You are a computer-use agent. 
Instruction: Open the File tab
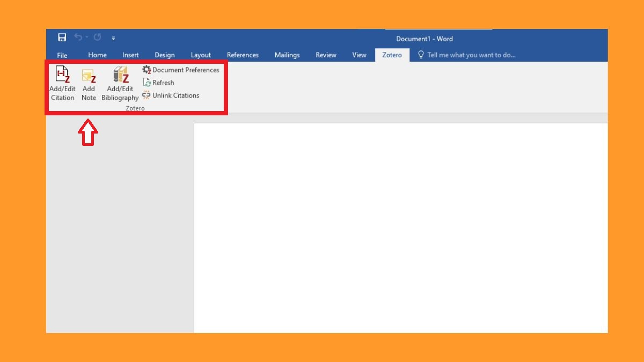click(62, 55)
